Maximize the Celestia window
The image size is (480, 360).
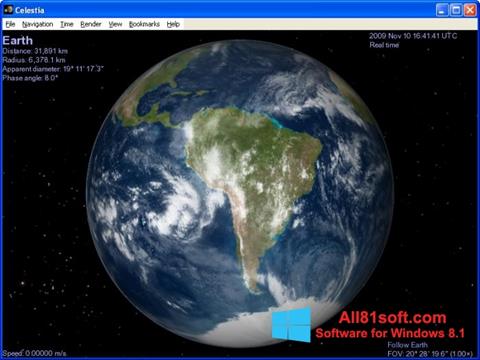456,10
